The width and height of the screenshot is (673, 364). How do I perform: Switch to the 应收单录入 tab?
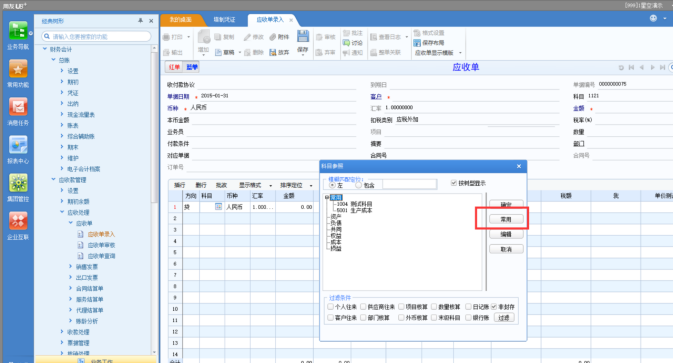pos(270,20)
